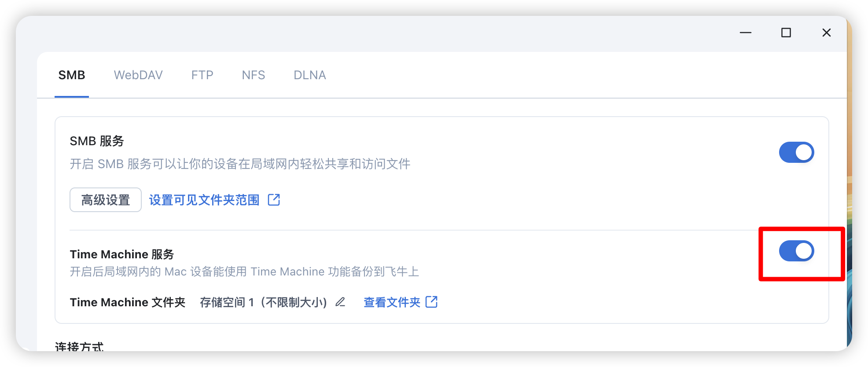Click the external-link icon beside 查看文件夹
The image size is (868, 367).
point(431,302)
